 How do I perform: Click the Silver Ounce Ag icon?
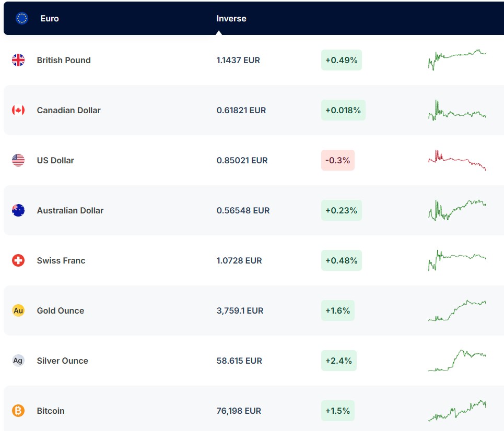tap(18, 361)
